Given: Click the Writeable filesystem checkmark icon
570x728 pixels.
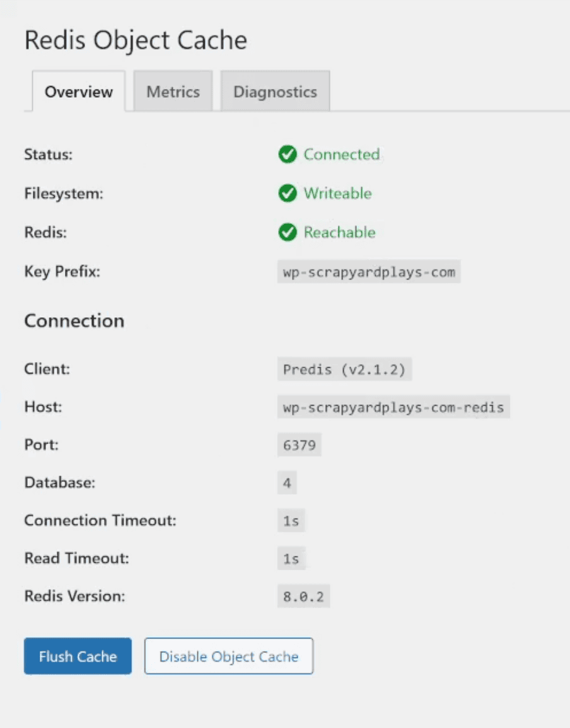Looking at the screenshot, I should tap(288, 194).
